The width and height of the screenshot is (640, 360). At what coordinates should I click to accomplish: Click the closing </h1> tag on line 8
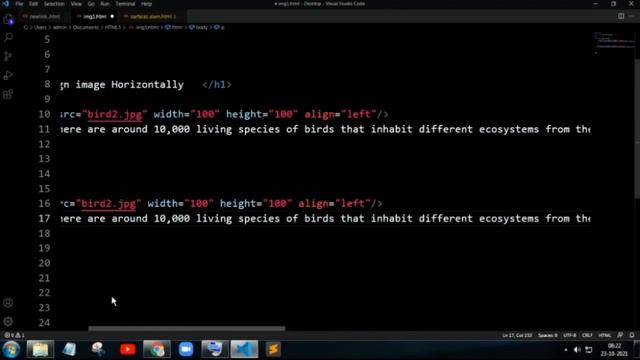(217, 84)
